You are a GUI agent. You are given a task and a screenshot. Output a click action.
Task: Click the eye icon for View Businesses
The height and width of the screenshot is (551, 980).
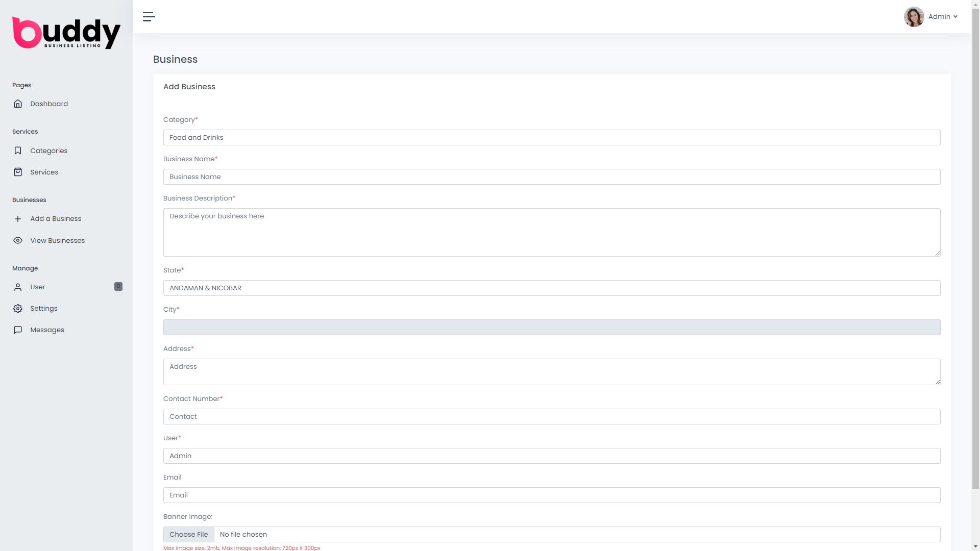pos(18,241)
